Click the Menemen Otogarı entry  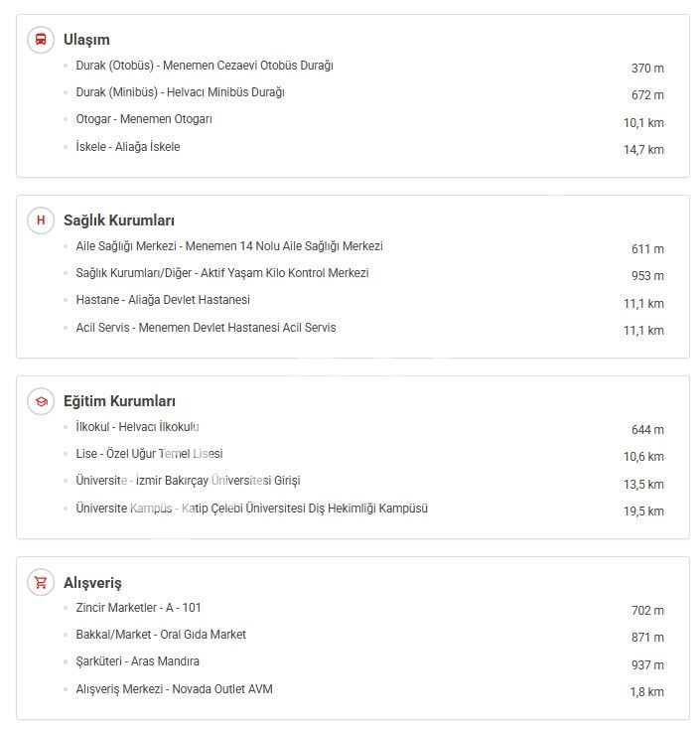tap(144, 119)
